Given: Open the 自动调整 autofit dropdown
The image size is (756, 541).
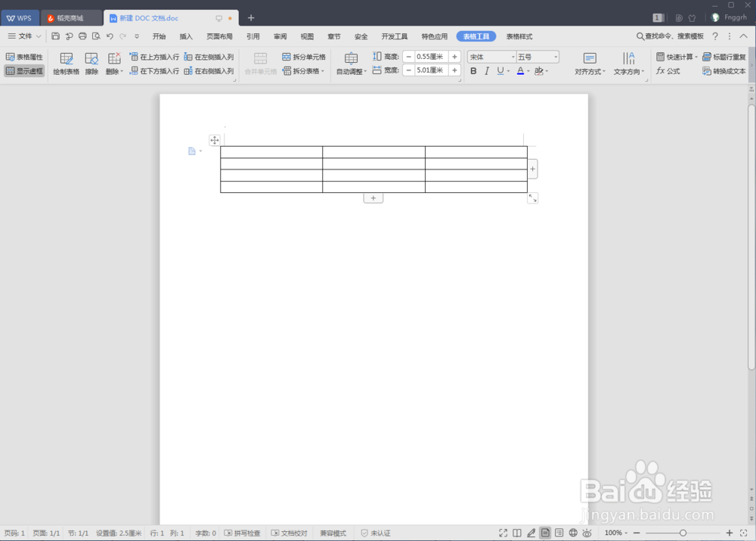Looking at the screenshot, I should click(351, 71).
